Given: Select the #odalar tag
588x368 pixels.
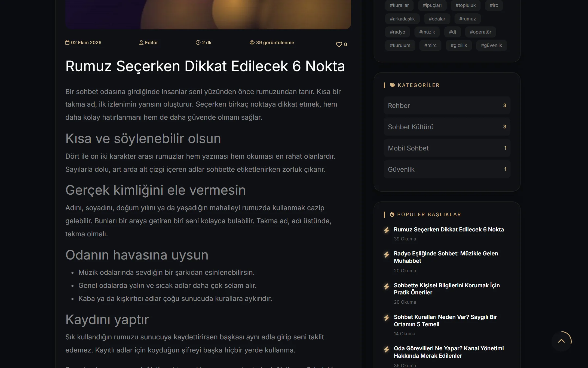Looking at the screenshot, I should 437,19.
